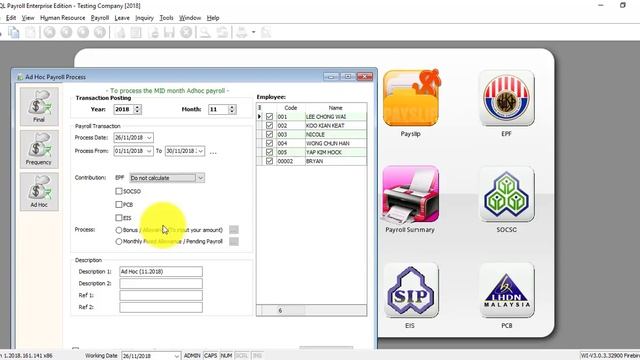Open the EIS SIP icon
640x360 pixels.
[x=411, y=291]
